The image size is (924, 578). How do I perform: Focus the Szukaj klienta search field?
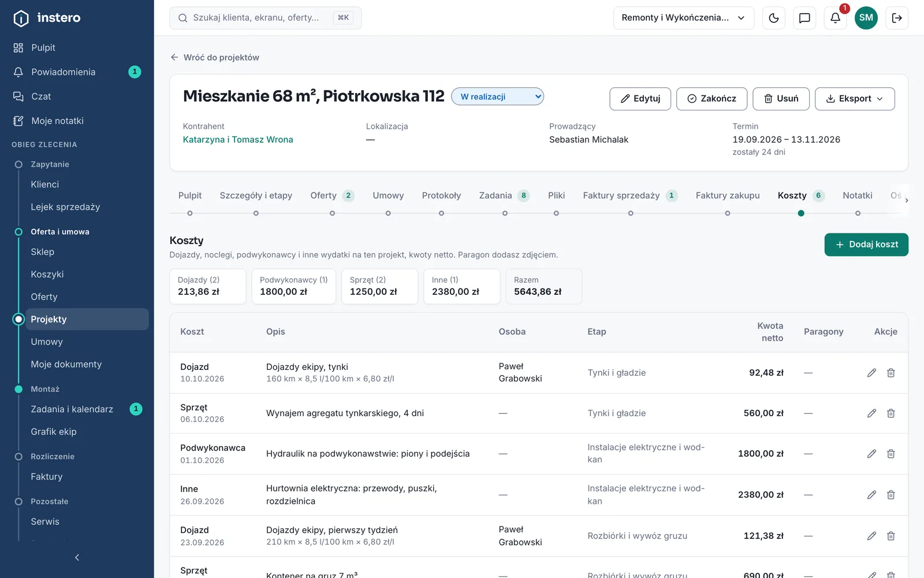[x=266, y=18]
